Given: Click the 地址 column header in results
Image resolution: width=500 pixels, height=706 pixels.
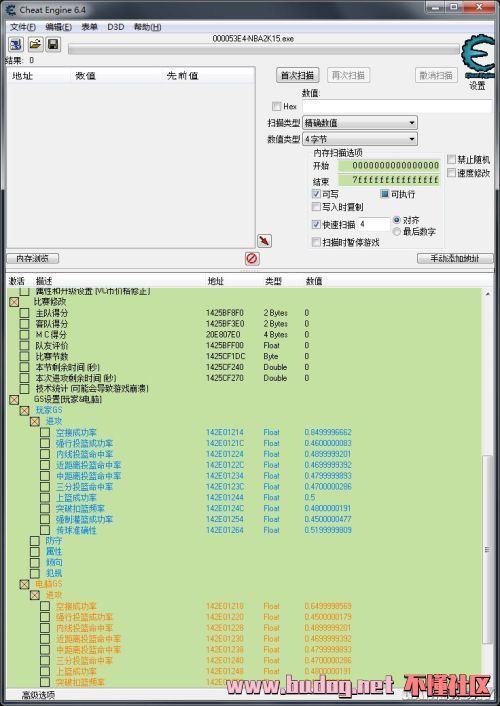Looking at the screenshot, I should tap(22, 76).
